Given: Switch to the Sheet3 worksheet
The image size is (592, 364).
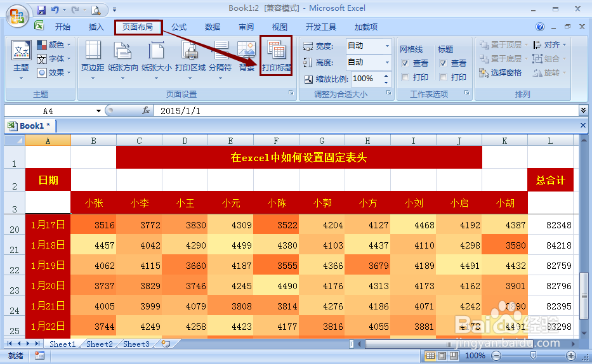Looking at the screenshot, I should [x=136, y=344].
